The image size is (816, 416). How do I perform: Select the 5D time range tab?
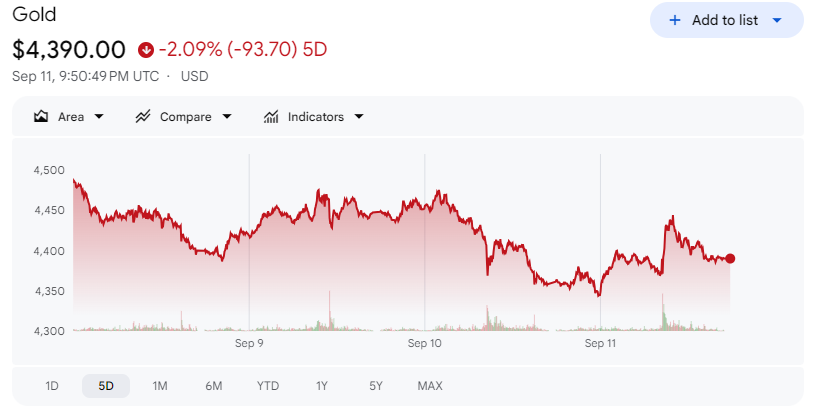pos(106,386)
